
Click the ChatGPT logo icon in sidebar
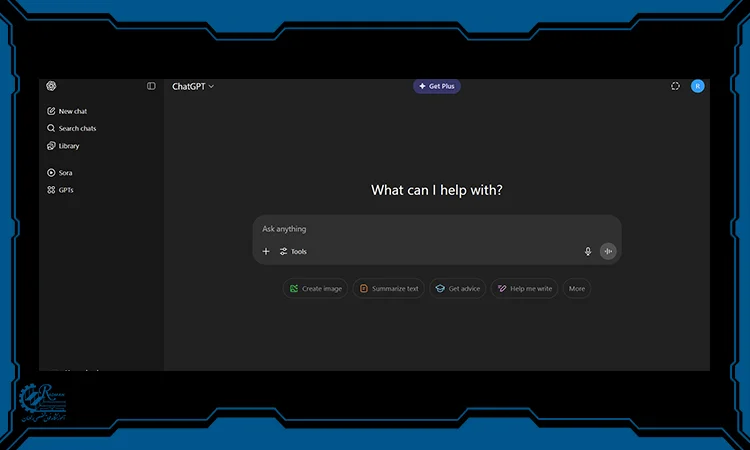pos(51,86)
